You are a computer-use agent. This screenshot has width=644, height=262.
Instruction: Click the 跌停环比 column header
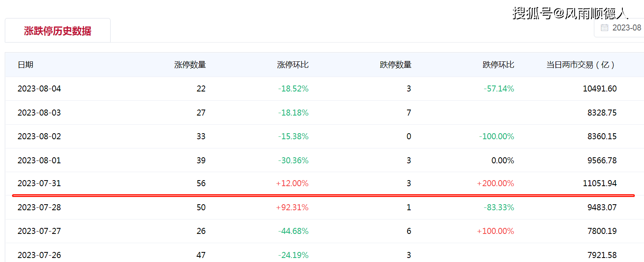(x=498, y=65)
